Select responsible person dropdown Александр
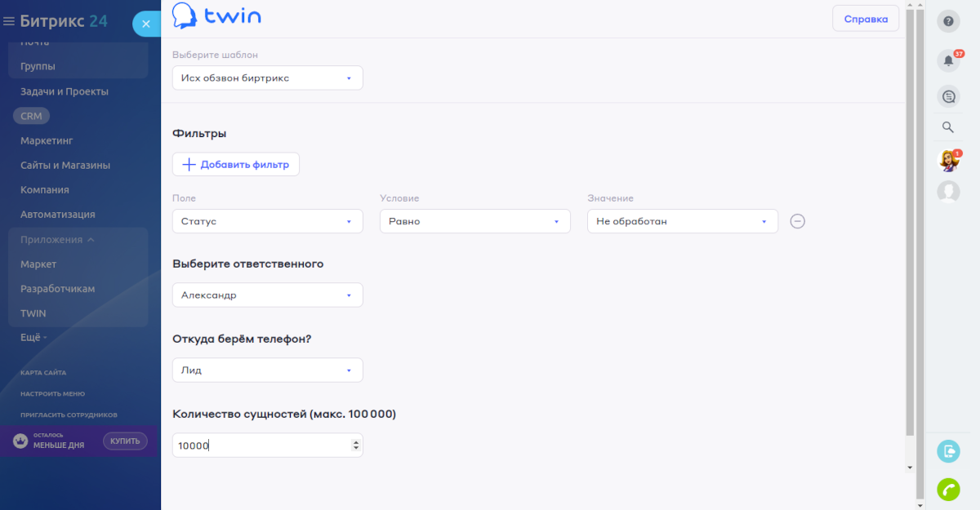 point(267,295)
